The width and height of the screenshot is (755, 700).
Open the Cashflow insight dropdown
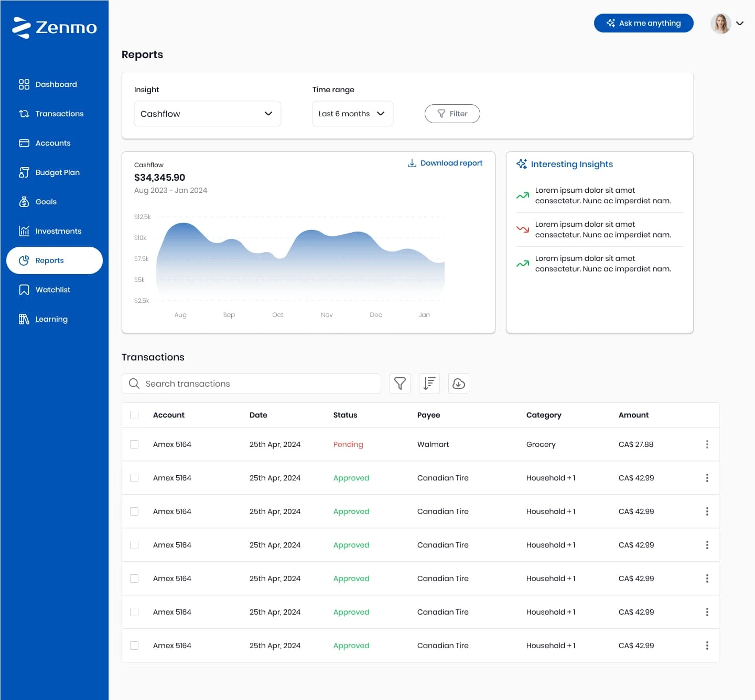(x=208, y=114)
